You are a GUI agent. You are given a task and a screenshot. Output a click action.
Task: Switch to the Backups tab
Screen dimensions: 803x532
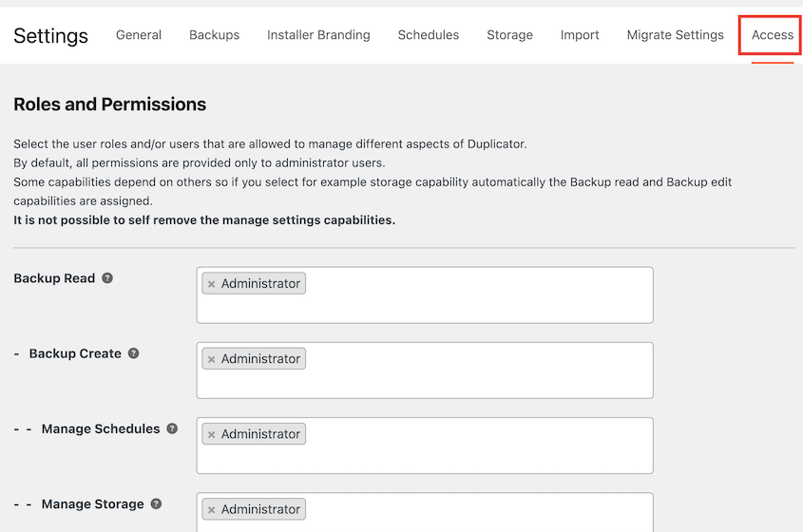pyautogui.click(x=214, y=35)
